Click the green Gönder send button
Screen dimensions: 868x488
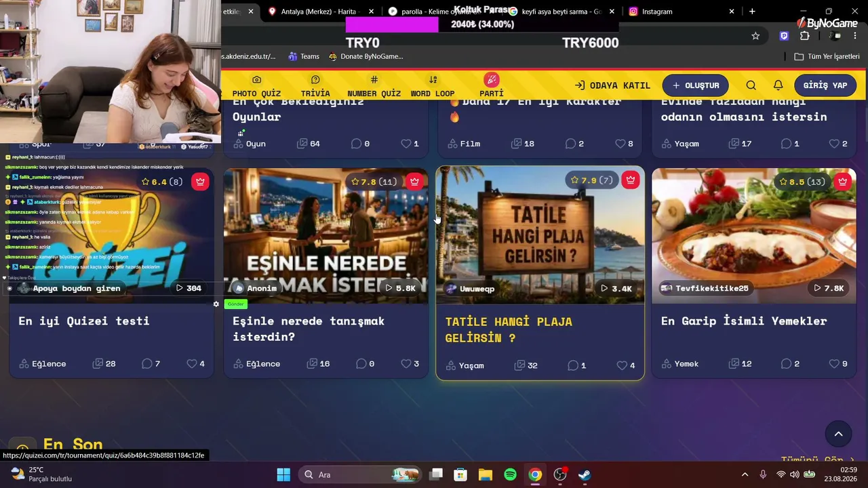(235, 304)
